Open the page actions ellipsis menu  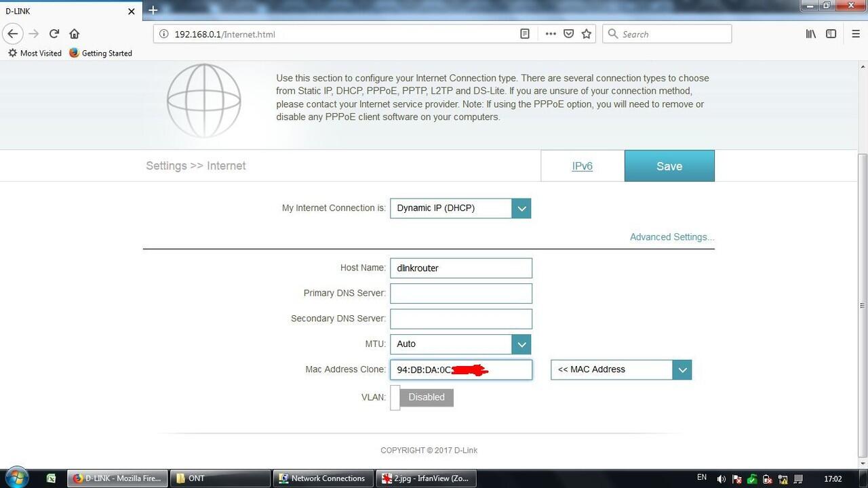tap(551, 33)
